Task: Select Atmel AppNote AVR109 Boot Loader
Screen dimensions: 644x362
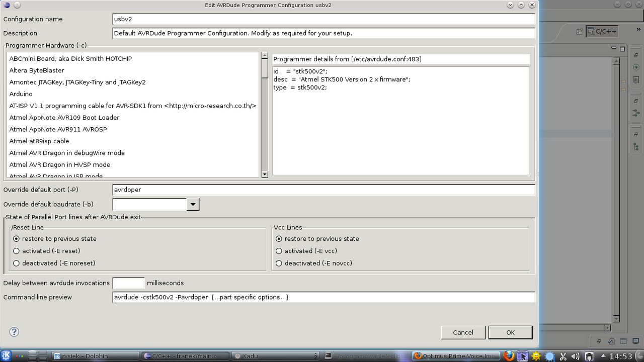Action: (x=133, y=118)
